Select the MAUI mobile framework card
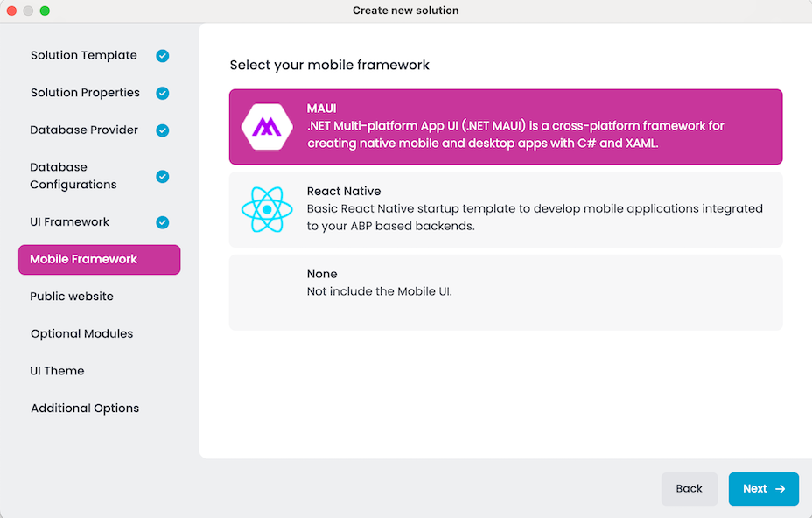The height and width of the screenshot is (518, 812). coord(506,127)
